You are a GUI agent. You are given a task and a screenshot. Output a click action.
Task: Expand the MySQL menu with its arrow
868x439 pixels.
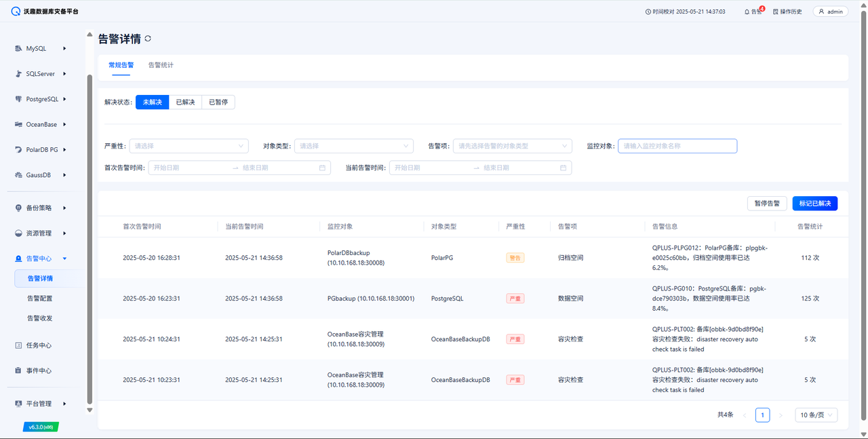pyautogui.click(x=64, y=48)
